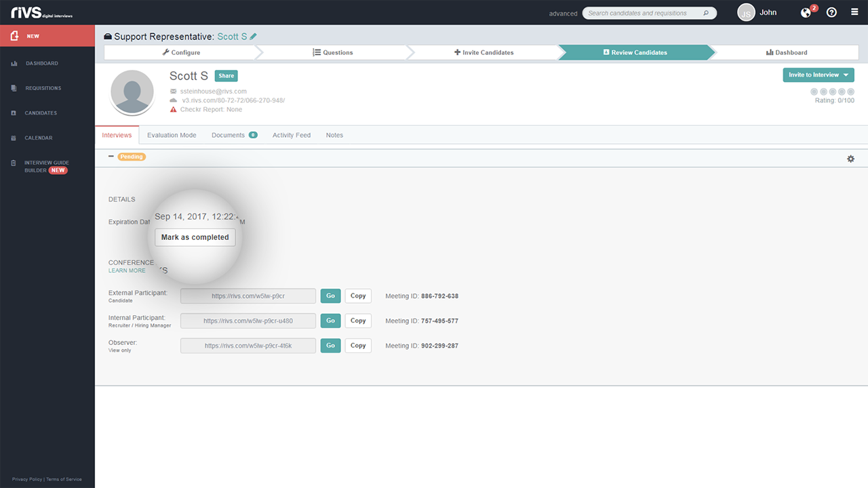Click the third rating circle
This screenshot has height=488, width=868.
(833, 91)
